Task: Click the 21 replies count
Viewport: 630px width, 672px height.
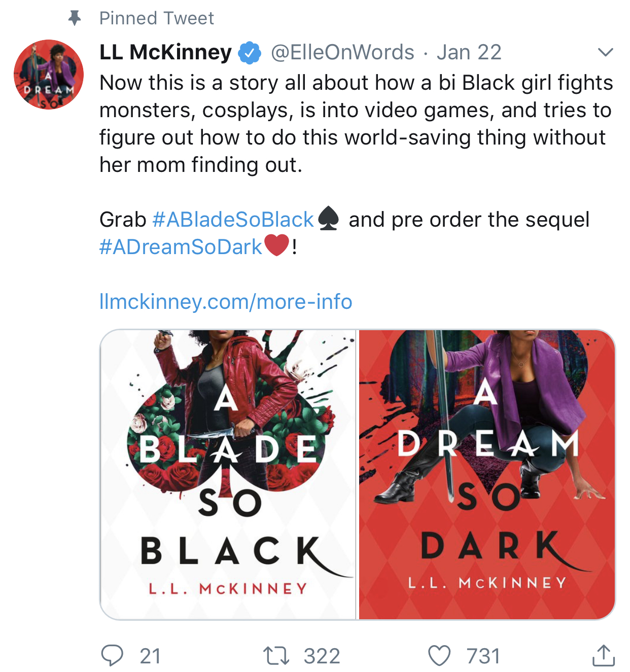Action: click(x=150, y=656)
